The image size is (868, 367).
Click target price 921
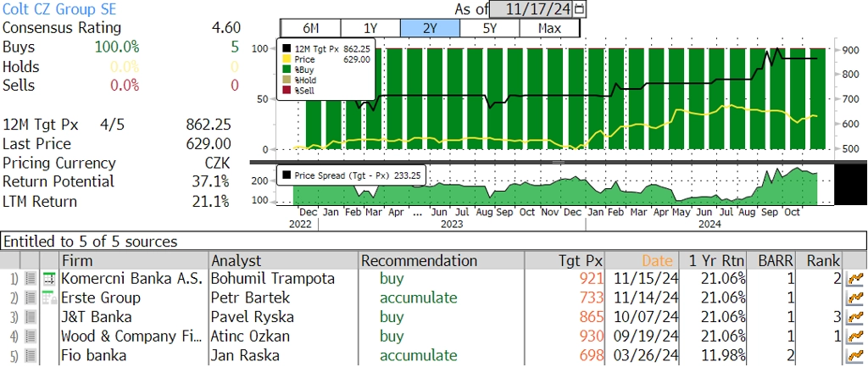pos(591,278)
